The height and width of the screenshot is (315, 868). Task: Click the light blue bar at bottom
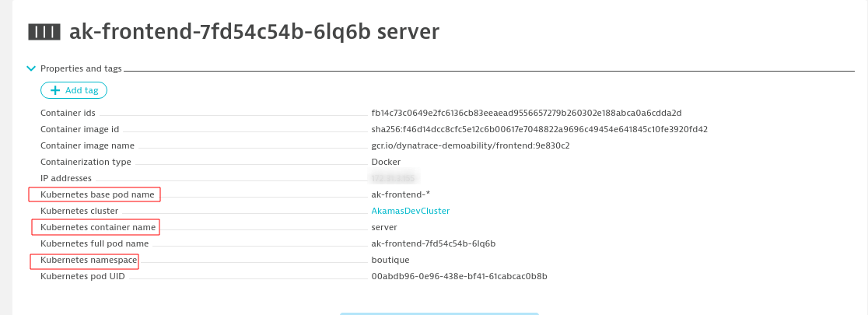point(439,313)
